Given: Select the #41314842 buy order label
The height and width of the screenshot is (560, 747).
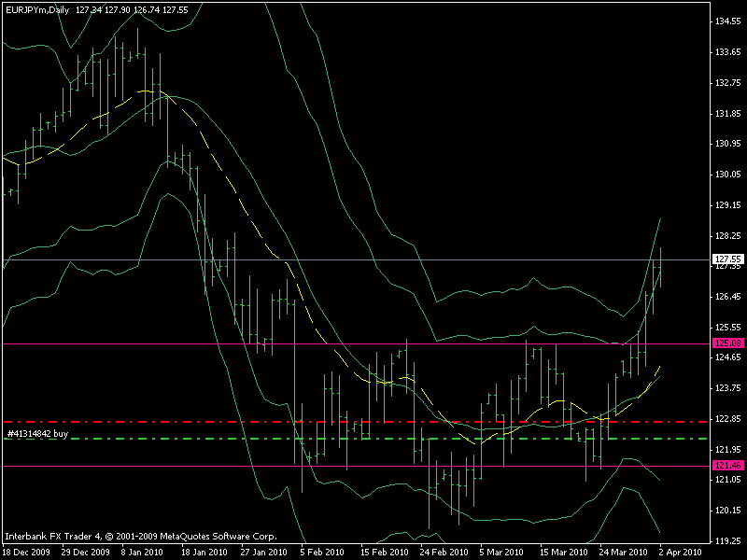Looking at the screenshot, I should (37, 433).
